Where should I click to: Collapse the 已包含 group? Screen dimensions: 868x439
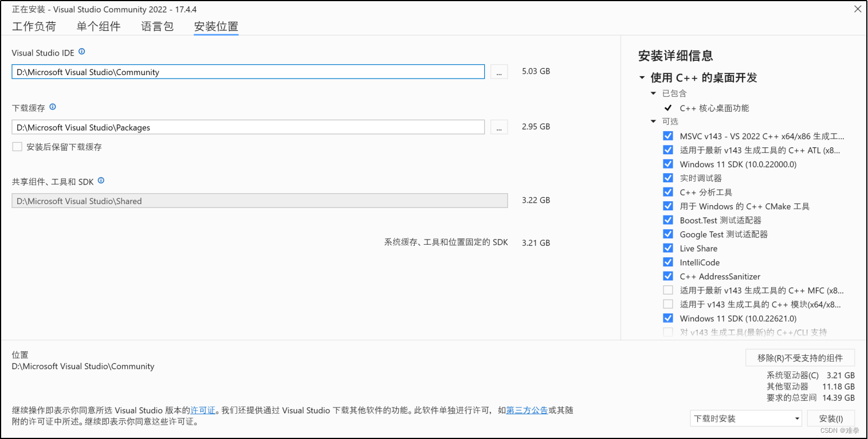pyautogui.click(x=654, y=93)
